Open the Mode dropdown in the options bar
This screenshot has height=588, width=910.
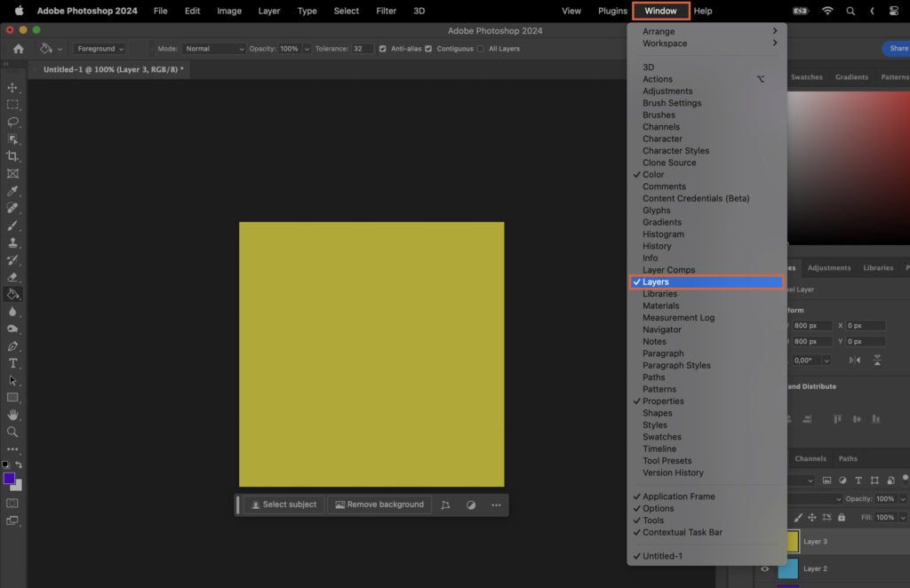[x=213, y=49]
